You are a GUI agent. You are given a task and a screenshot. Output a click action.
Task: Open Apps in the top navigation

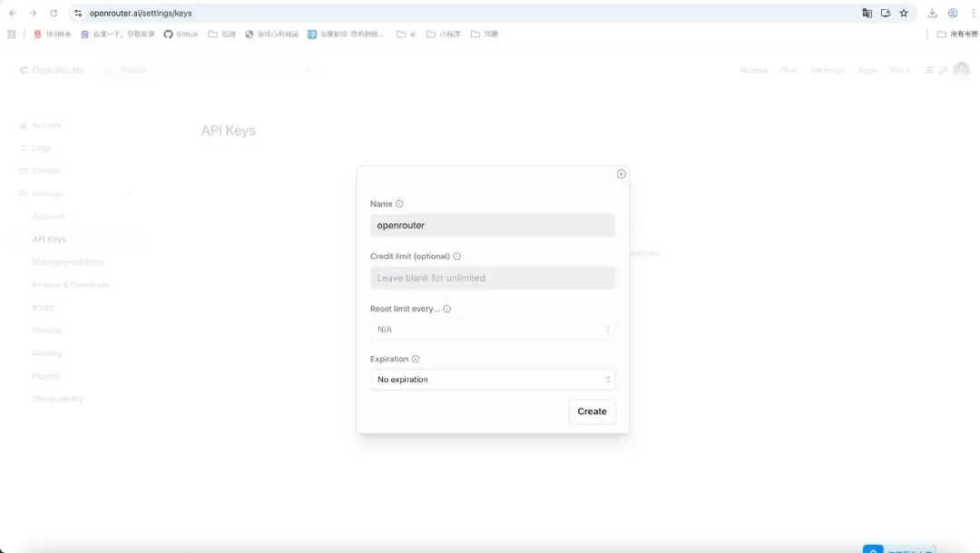[x=867, y=70]
